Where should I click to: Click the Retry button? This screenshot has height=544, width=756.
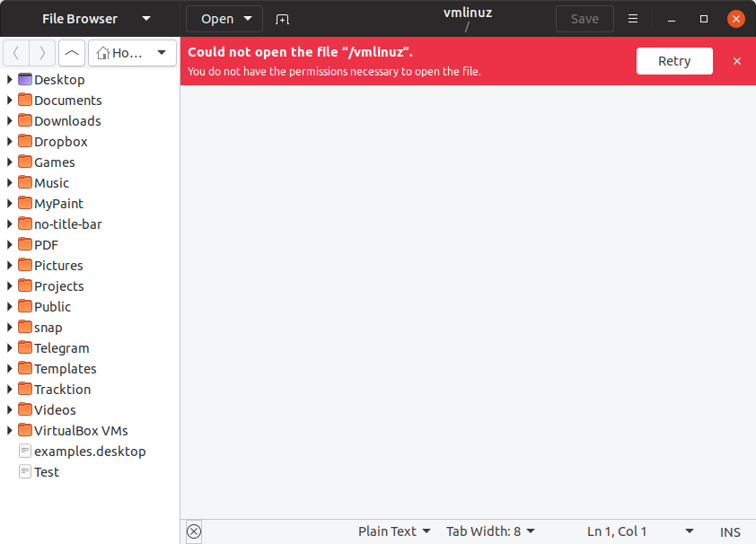[674, 61]
